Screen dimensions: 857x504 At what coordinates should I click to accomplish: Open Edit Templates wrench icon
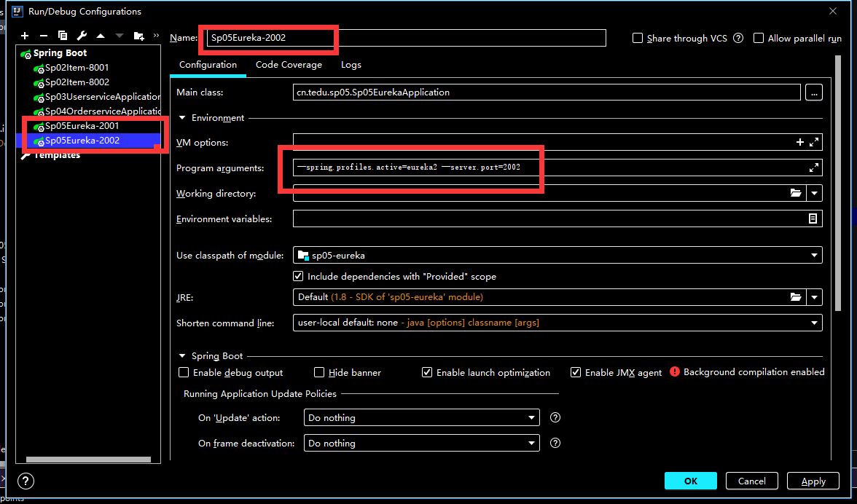(82, 36)
